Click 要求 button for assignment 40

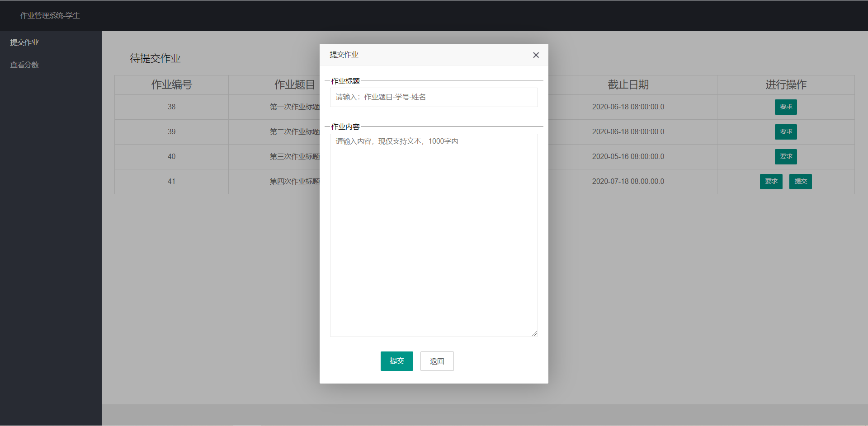point(786,157)
